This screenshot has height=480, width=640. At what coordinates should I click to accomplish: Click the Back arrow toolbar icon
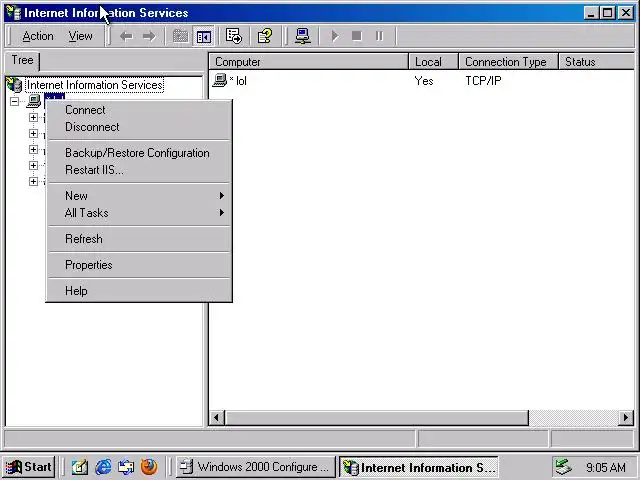coord(126,36)
